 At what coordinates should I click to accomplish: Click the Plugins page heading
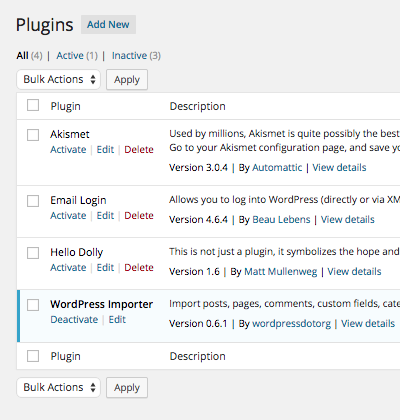pos(45,25)
